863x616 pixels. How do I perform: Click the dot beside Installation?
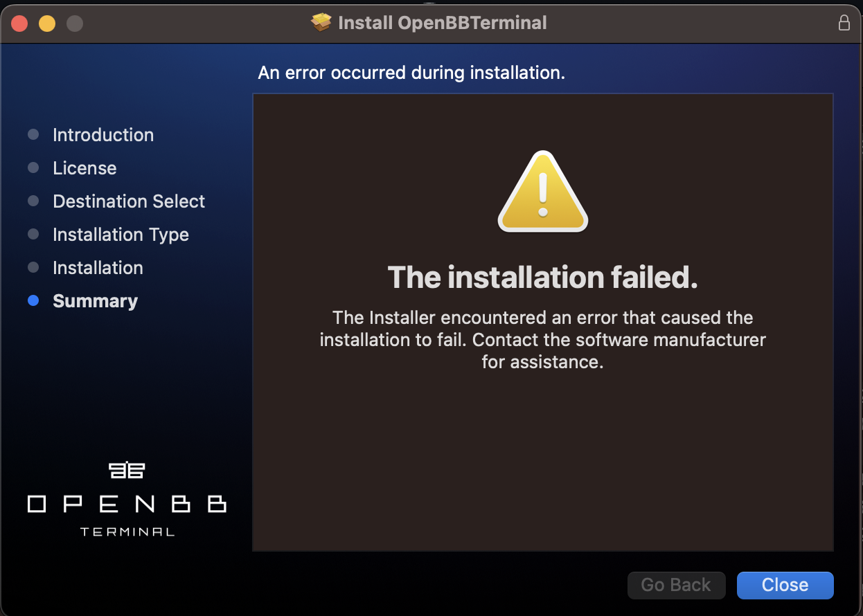click(x=33, y=267)
